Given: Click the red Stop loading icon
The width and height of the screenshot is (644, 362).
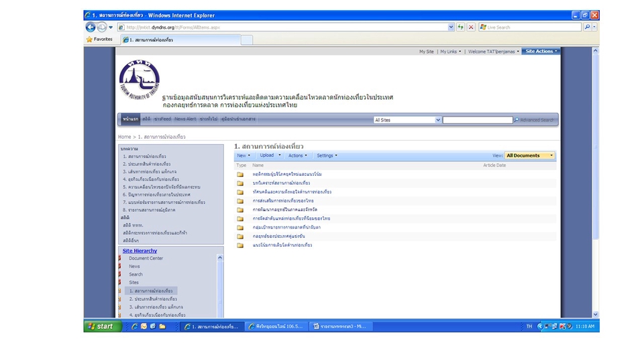Looking at the screenshot, I should tap(471, 27).
